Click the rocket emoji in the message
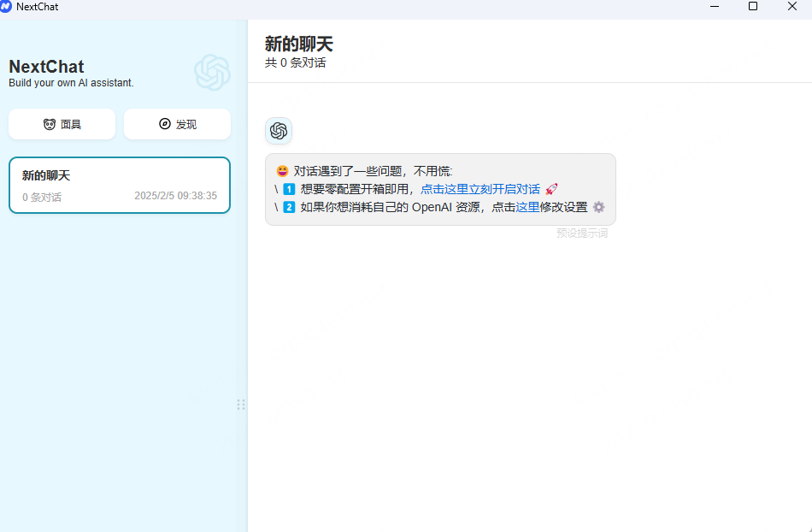 551,189
